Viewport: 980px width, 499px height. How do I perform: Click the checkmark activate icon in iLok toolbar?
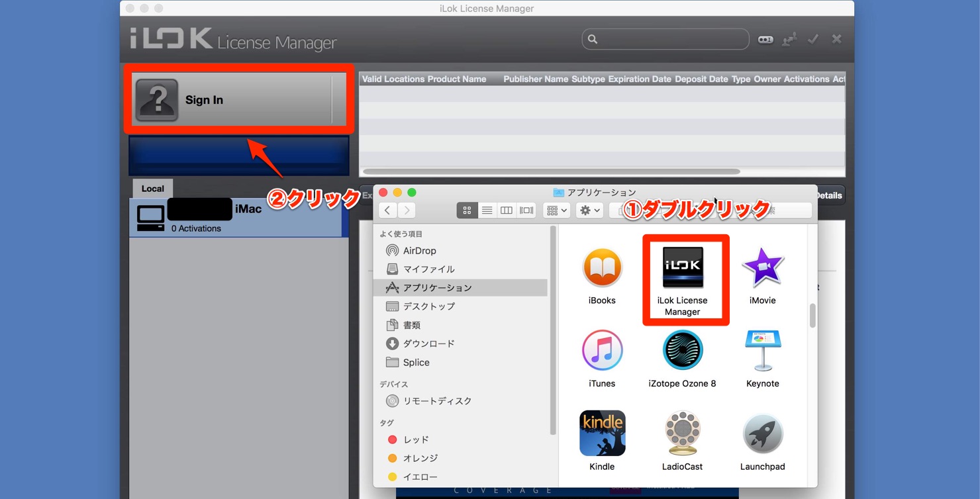click(x=813, y=40)
